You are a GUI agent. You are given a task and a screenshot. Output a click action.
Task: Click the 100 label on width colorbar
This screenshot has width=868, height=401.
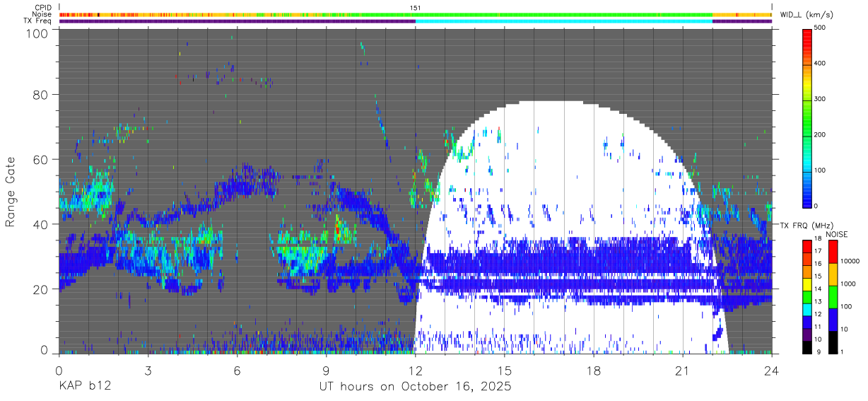[x=820, y=170]
